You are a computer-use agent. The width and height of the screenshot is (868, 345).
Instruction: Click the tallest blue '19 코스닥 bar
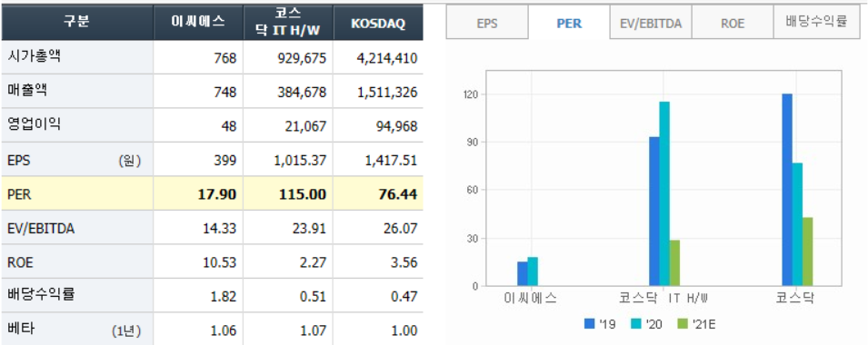coord(786,190)
